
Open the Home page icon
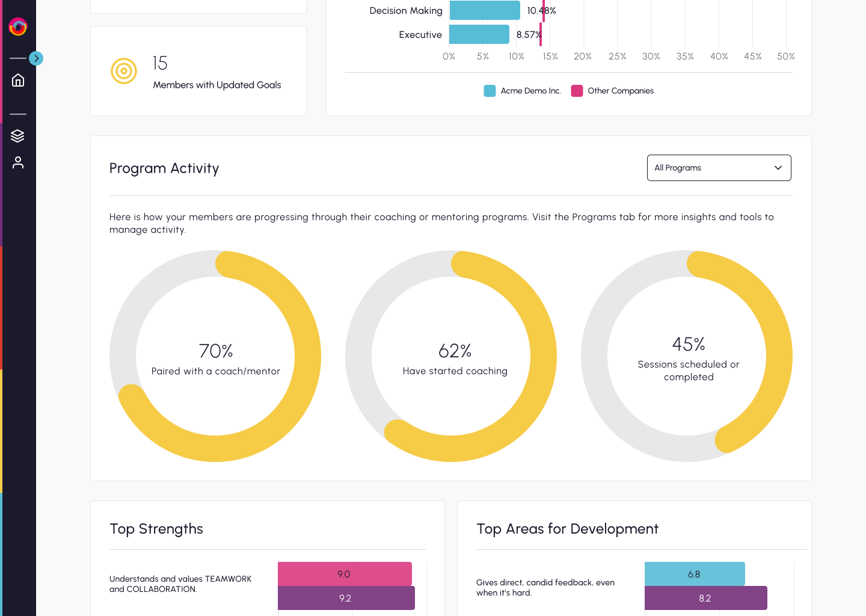click(18, 80)
